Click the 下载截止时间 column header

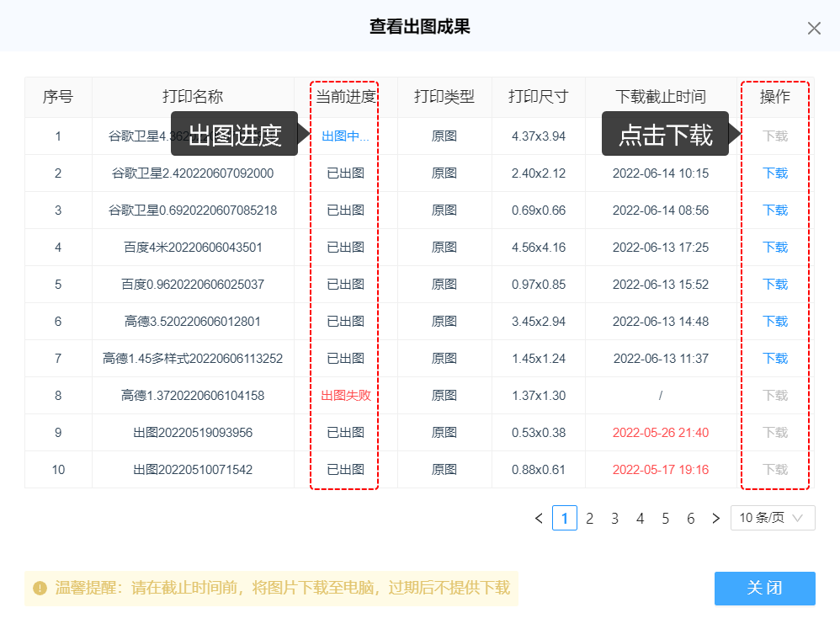pos(661,97)
